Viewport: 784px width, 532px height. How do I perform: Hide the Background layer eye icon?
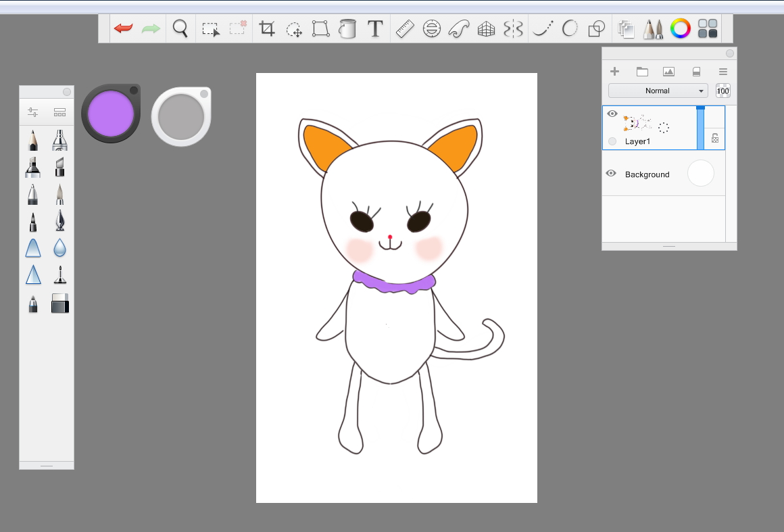tap(611, 174)
